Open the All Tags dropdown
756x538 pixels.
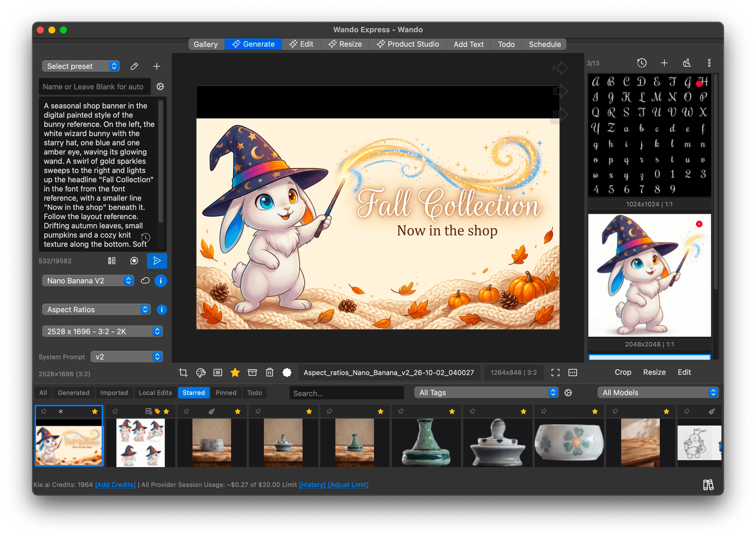point(486,392)
